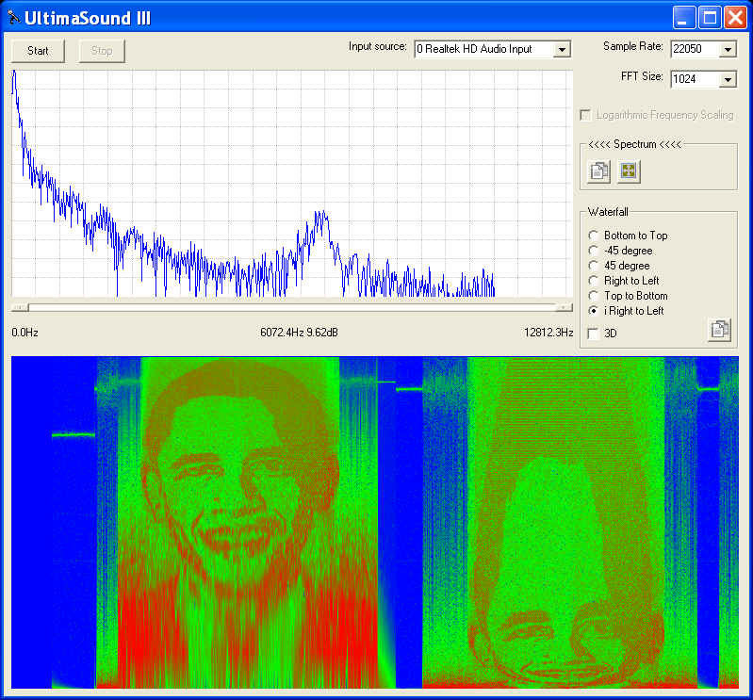The height and width of the screenshot is (700, 753).
Task: Click the greyed Stop button
Action: 102,51
